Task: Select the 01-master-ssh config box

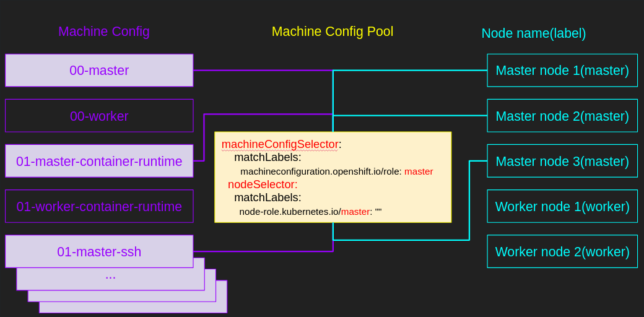Action: pos(99,251)
